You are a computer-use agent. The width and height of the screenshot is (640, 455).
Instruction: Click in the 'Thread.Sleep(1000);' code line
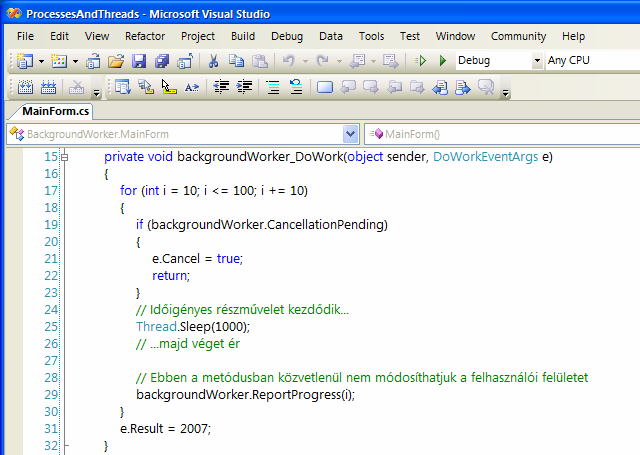coord(193,326)
